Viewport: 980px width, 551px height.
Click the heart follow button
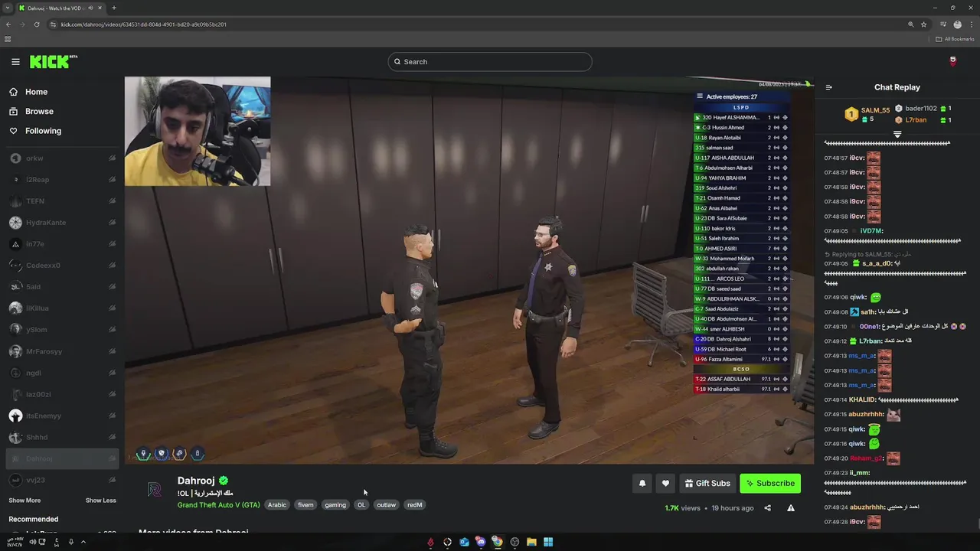click(x=665, y=484)
